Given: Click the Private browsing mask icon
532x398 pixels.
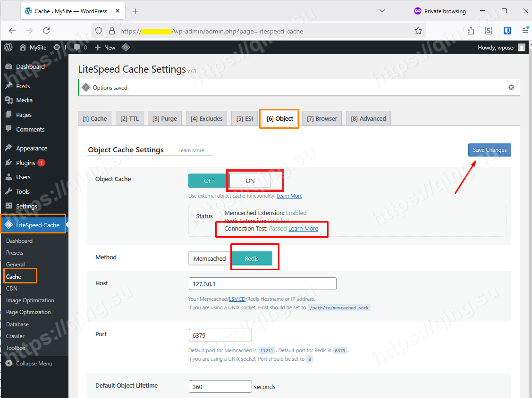Looking at the screenshot, I should [x=418, y=11].
